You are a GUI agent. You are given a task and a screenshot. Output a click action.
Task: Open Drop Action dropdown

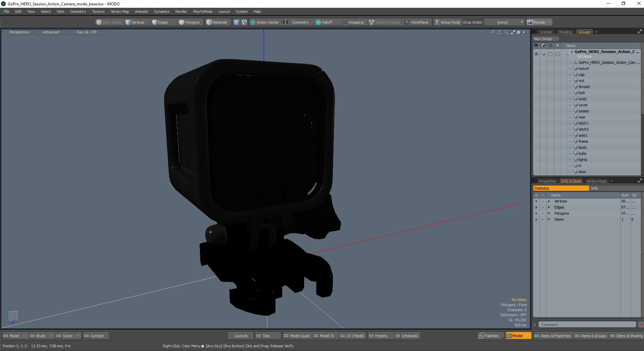pyautogui.click(x=504, y=22)
